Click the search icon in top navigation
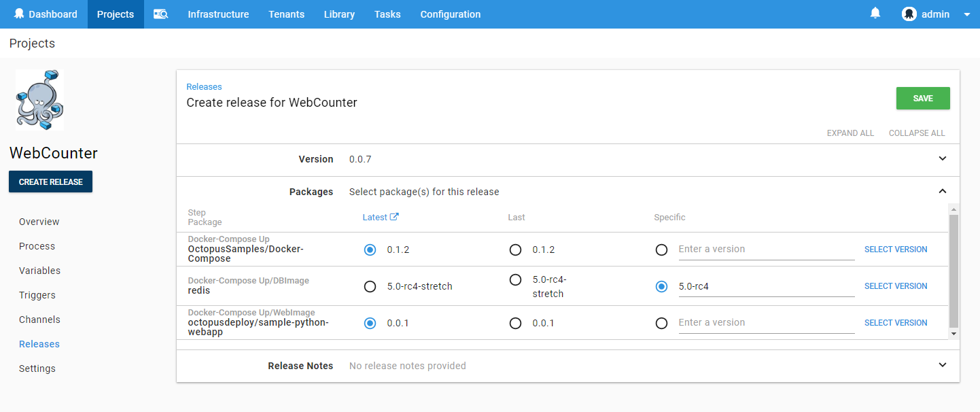The height and width of the screenshot is (412, 980). pyautogui.click(x=160, y=14)
